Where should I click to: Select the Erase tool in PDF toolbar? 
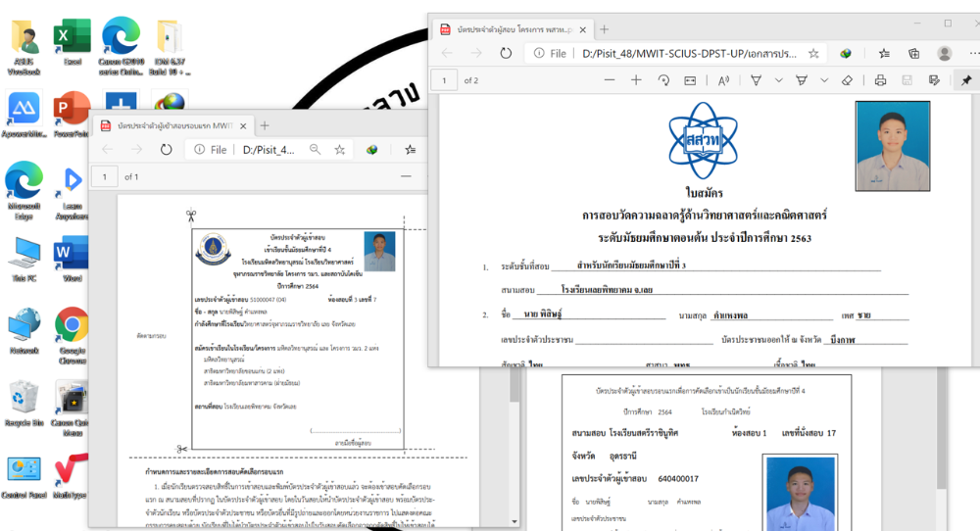coord(846,80)
